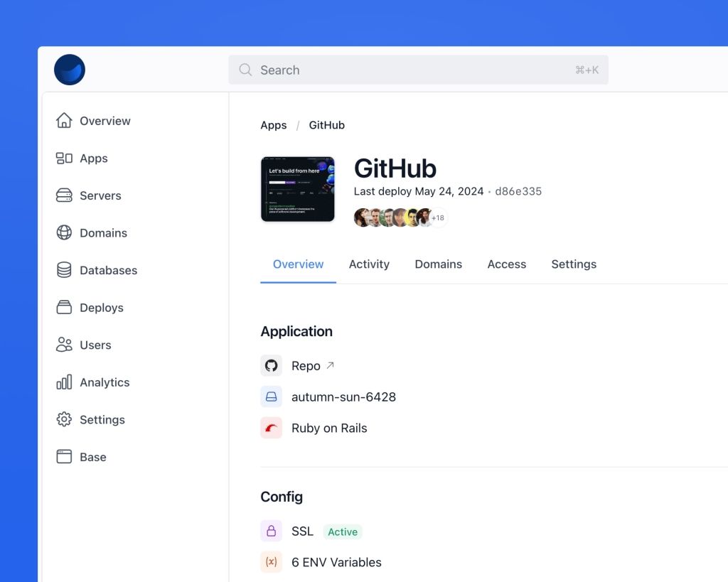Viewport: 728px width, 582px height.
Task: Click Apps in the breadcrumb
Action: coord(274,125)
